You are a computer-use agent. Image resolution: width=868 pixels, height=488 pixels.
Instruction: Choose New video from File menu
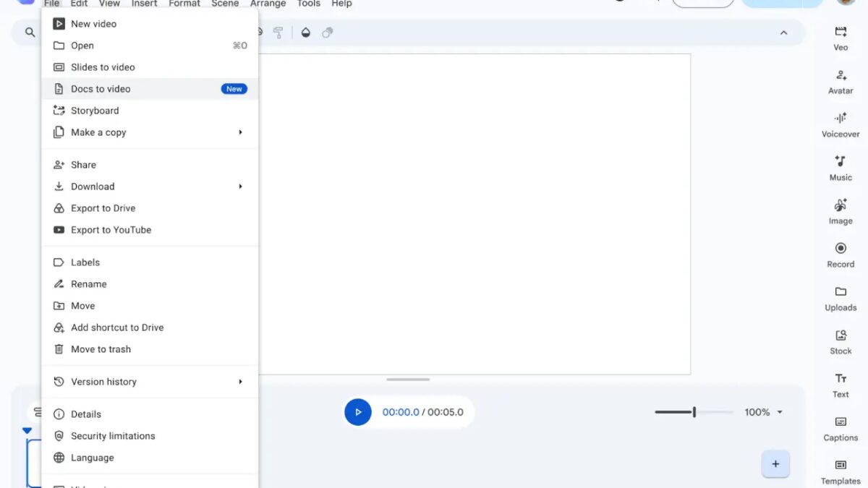(150, 24)
